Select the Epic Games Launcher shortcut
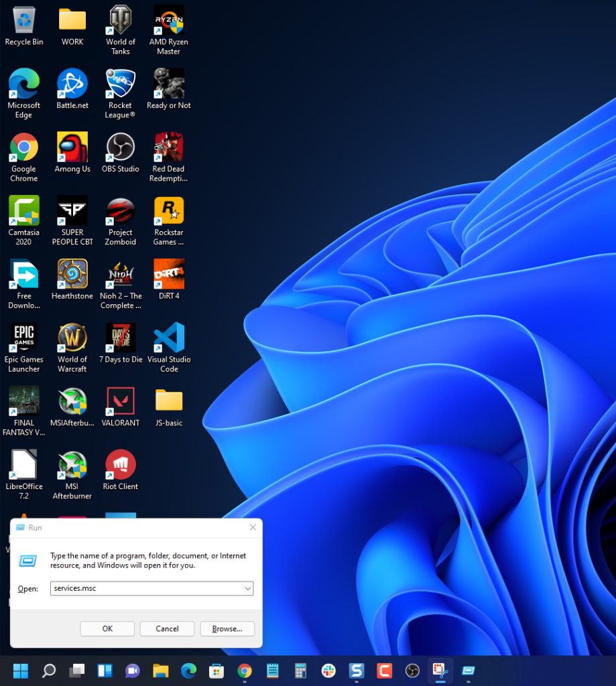 24,348
